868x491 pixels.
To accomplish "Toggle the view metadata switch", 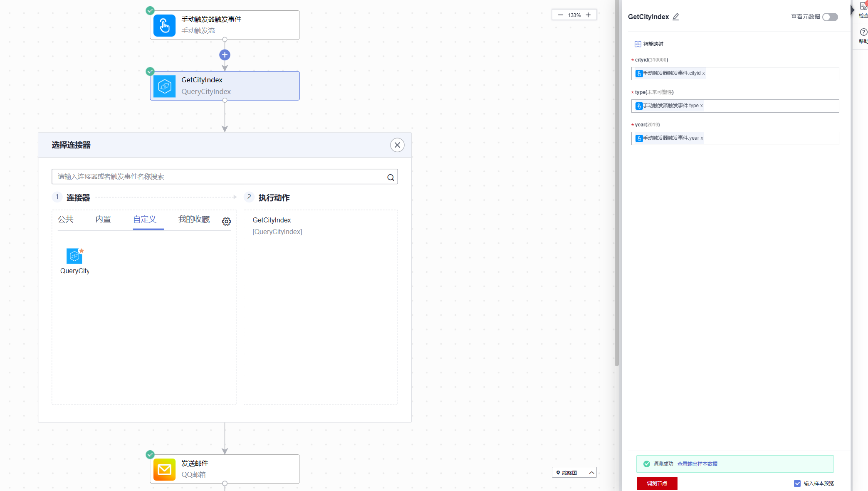I will [830, 17].
